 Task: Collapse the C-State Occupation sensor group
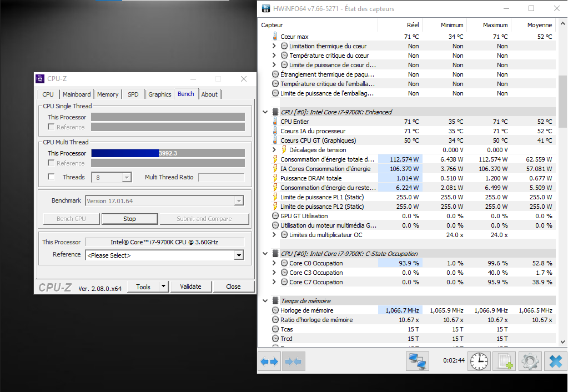[x=265, y=254]
